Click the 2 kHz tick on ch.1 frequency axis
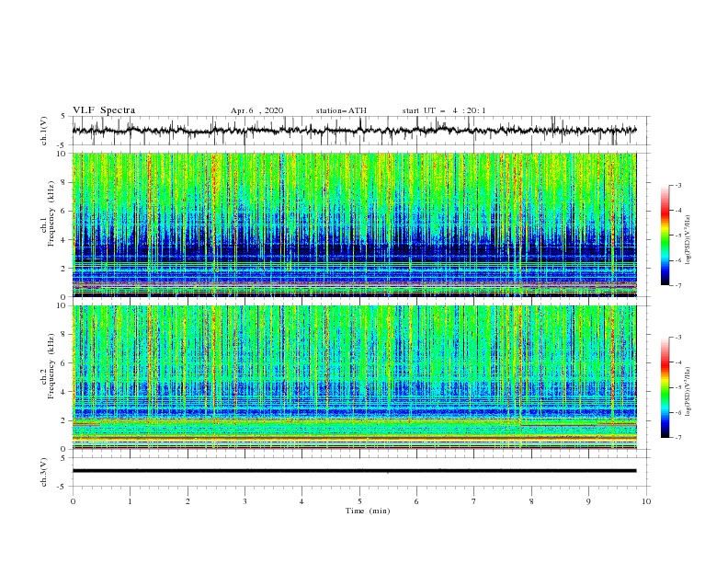The width and height of the screenshot is (728, 563). coord(64,269)
